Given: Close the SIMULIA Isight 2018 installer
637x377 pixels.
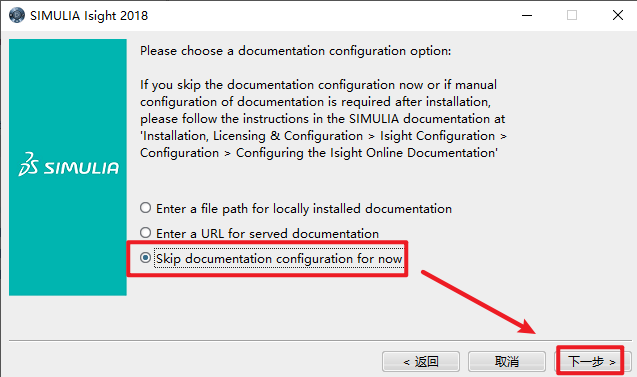Looking at the screenshot, I should tap(618, 15).
